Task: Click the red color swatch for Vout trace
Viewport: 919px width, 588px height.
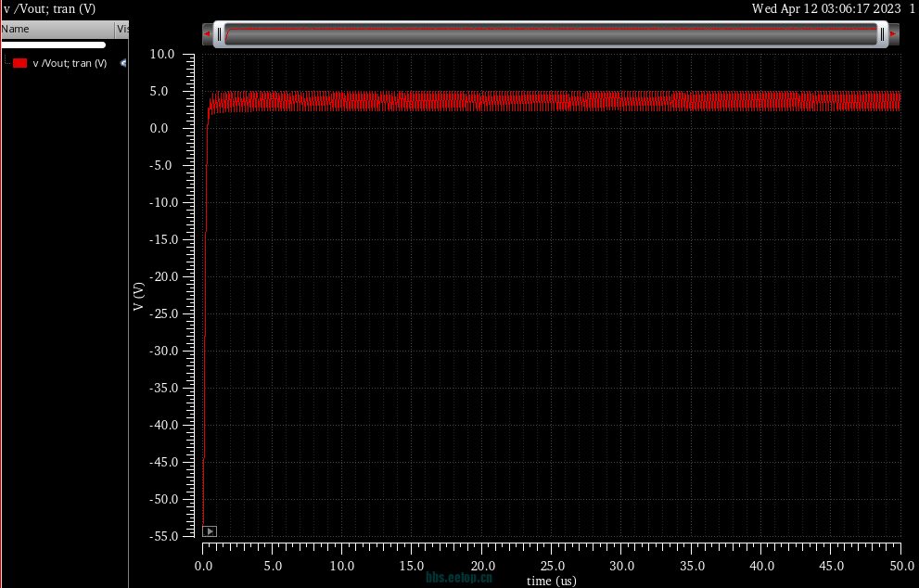Action: 19,63
